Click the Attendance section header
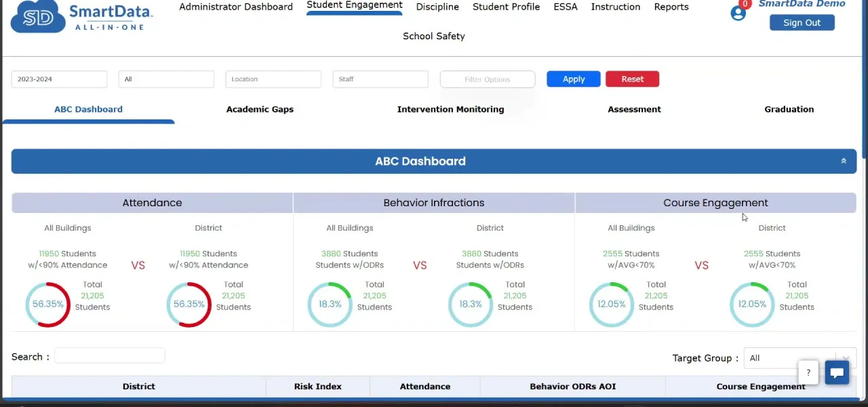This screenshot has width=868, height=407. click(152, 203)
